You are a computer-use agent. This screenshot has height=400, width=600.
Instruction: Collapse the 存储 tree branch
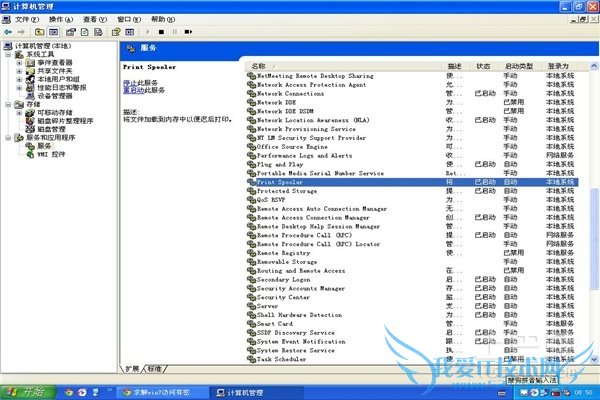(x=8, y=104)
